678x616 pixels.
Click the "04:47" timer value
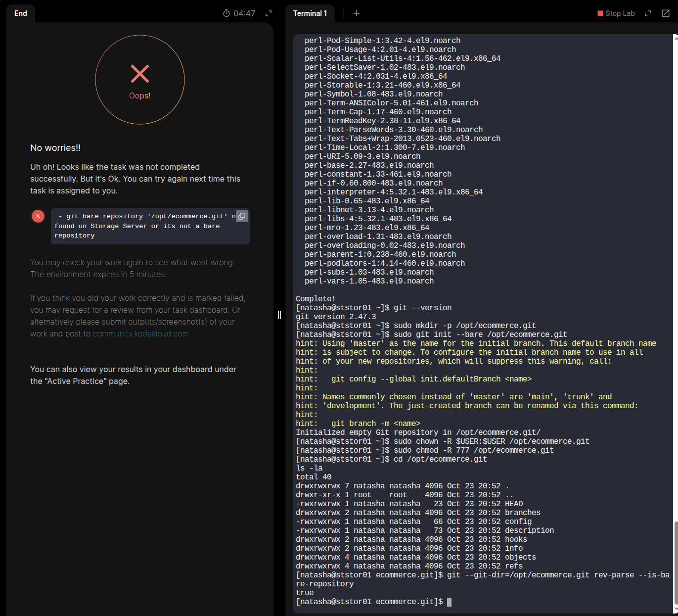point(244,13)
